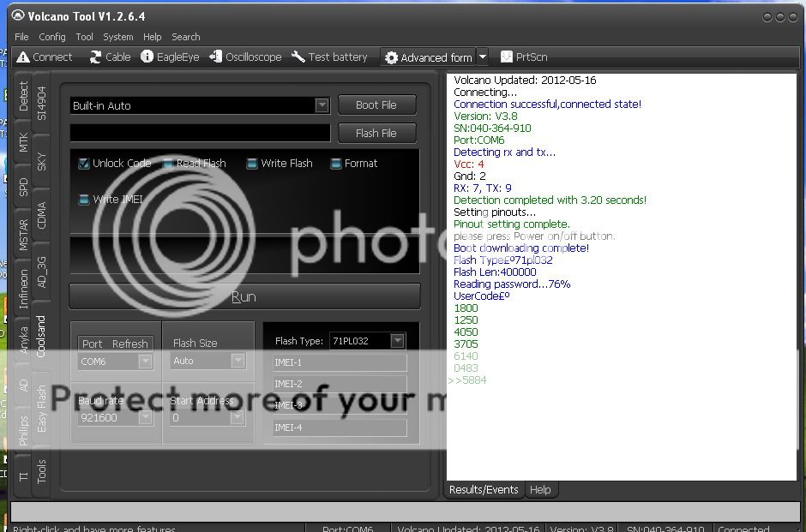
Task: Click the 'Flash Len:400000' log line
Action: pyautogui.click(x=495, y=272)
